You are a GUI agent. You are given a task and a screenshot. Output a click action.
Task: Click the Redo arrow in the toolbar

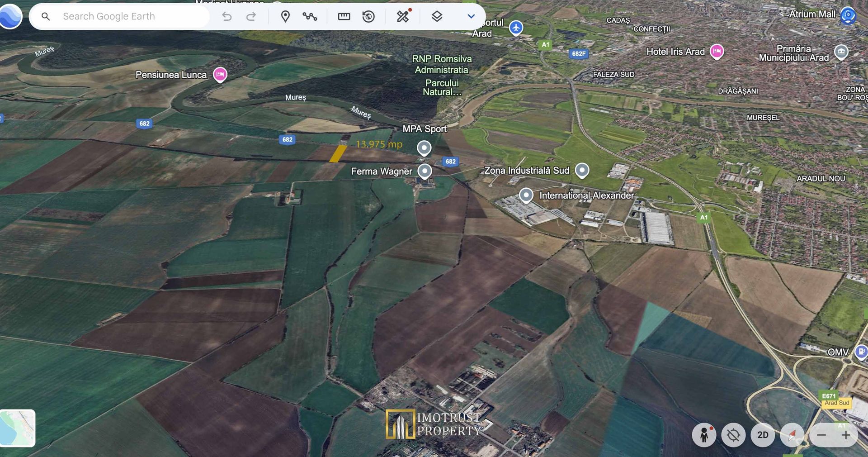coord(251,17)
